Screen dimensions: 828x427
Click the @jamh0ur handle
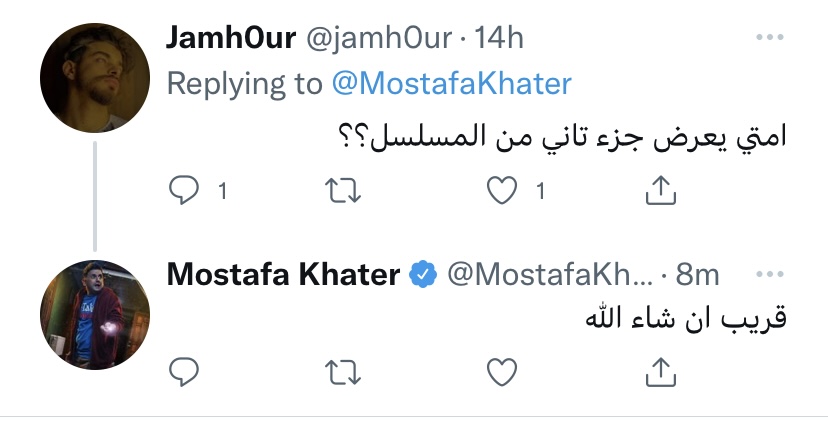click(x=379, y=38)
